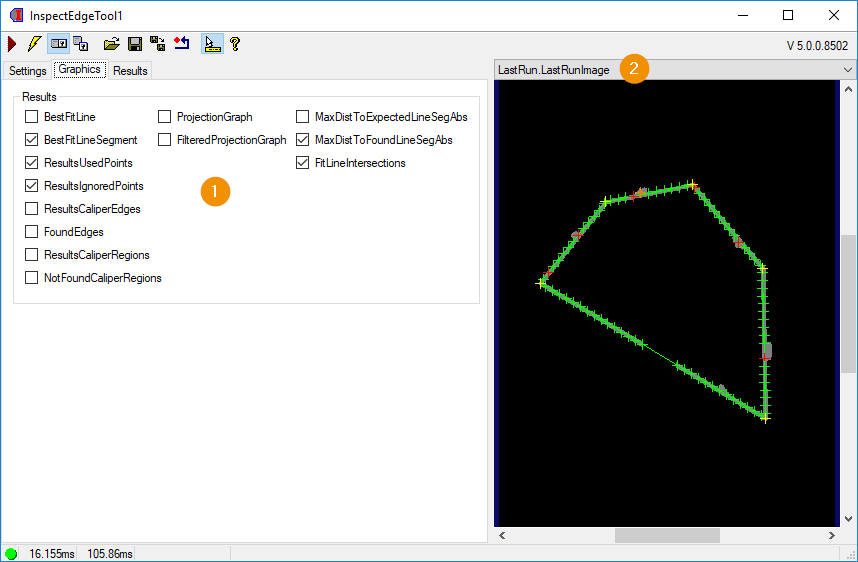Toggle the cursor and ruler tooltips icon

[x=212, y=44]
